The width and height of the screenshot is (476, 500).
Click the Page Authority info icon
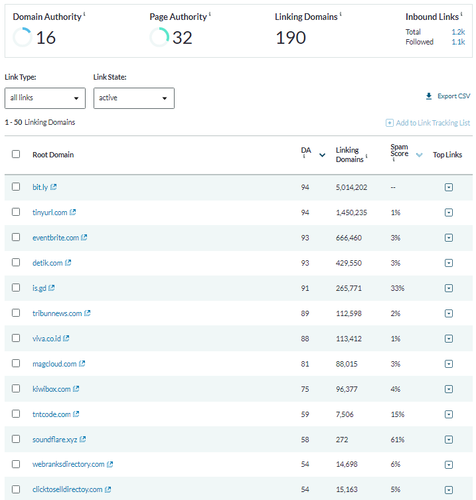click(x=210, y=13)
